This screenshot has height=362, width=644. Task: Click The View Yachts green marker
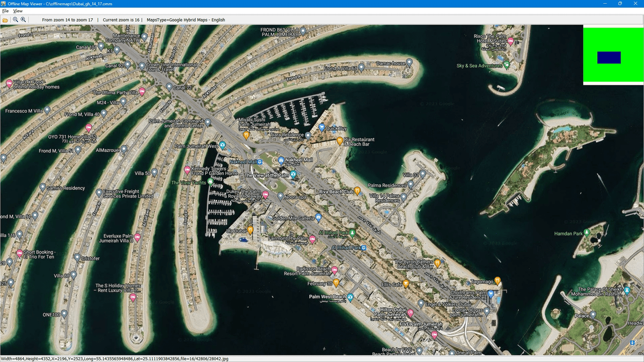click(210, 182)
